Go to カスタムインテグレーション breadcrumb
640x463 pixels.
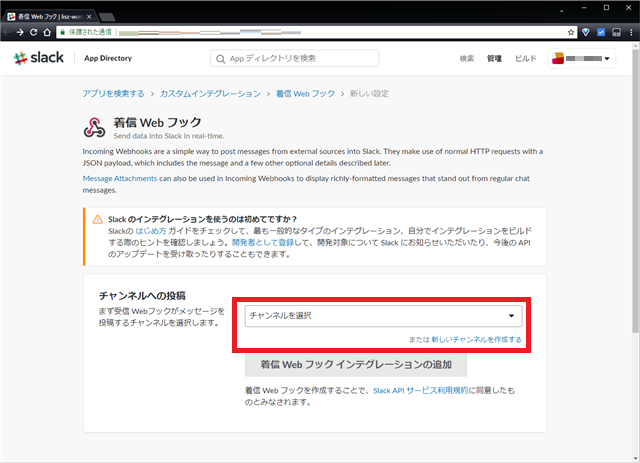tap(210, 93)
